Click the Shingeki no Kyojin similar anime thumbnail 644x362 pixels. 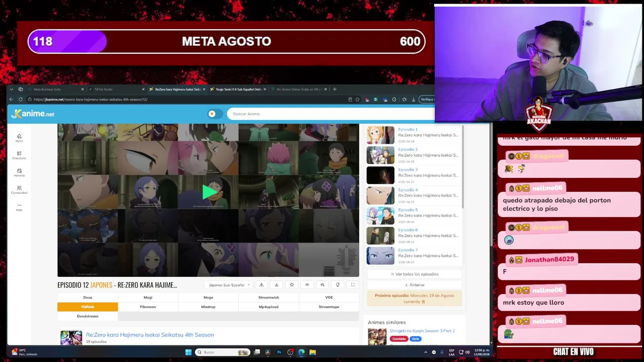[377, 337]
